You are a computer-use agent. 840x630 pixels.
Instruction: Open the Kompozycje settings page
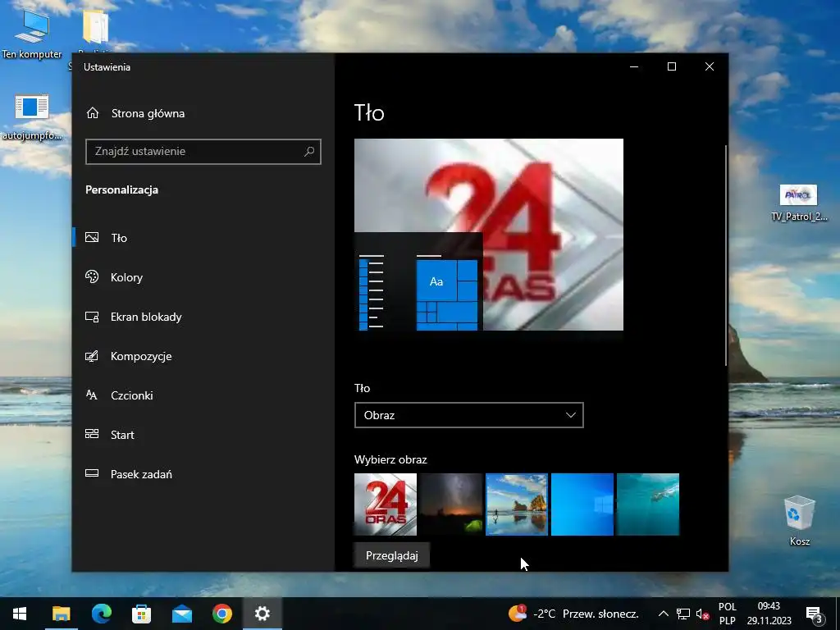pos(141,356)
